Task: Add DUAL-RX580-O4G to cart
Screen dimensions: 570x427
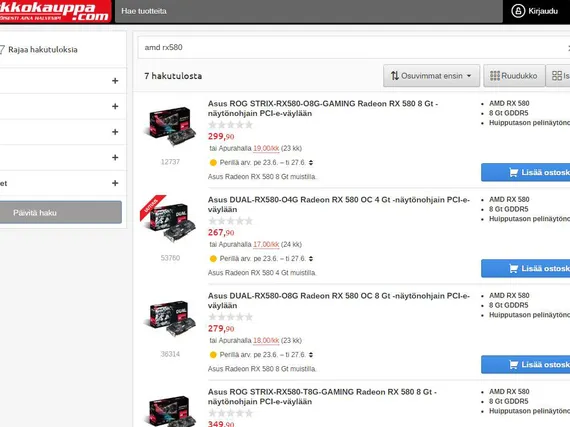Action: click(526, 268)
